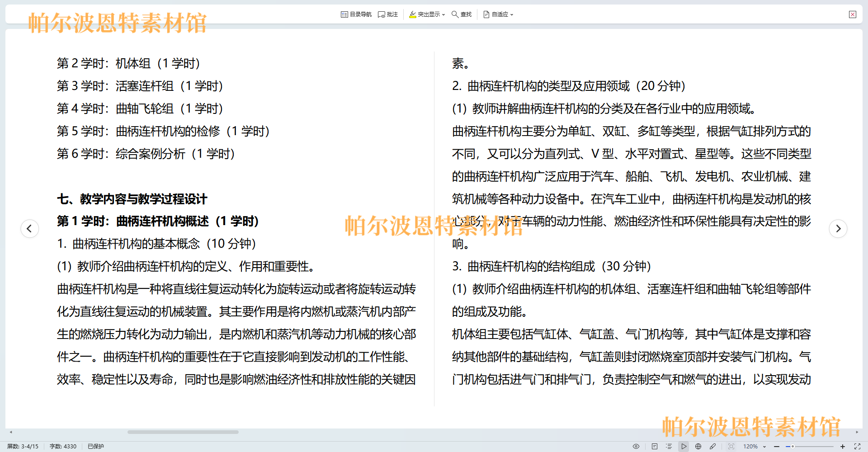Switch to outline view icon
Image resolution: width=868 pixels, height=452 pixels.
pyautogui.click(x=669, y=446)
